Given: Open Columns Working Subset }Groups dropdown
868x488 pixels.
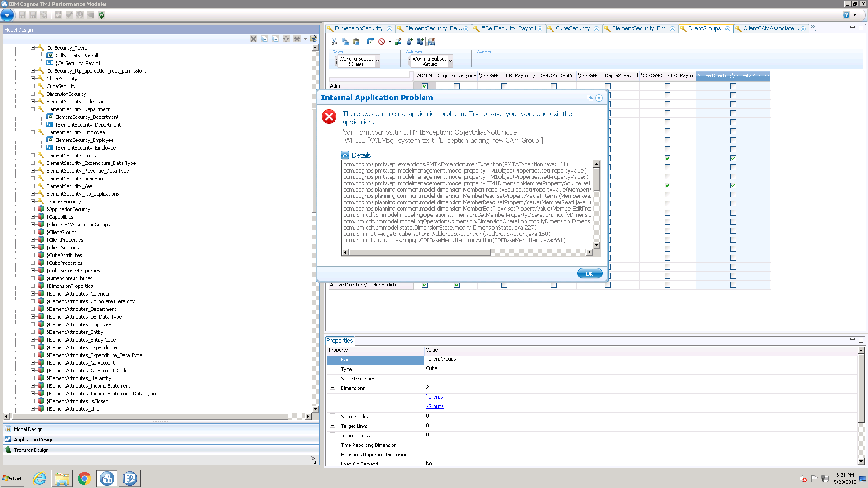Looking at the screenshot, I should click(450, 61).
